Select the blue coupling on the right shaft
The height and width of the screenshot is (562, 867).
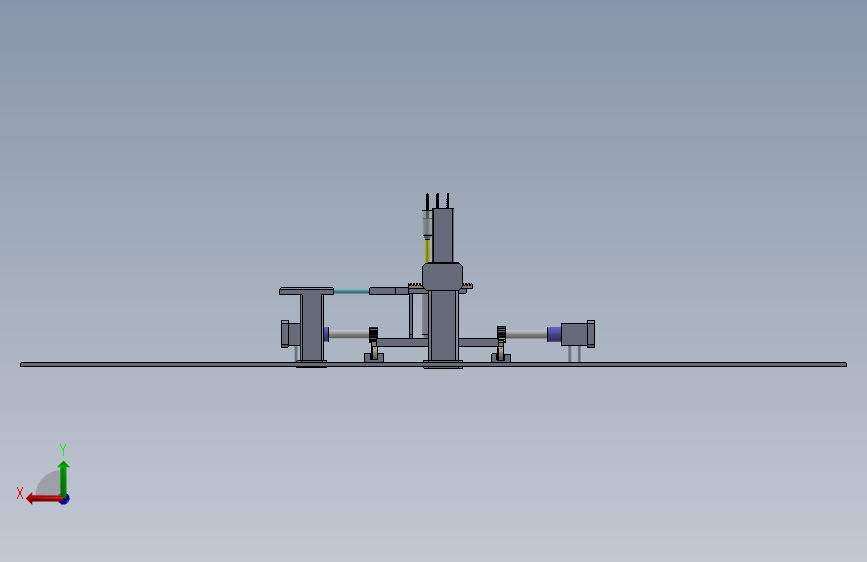(x=554, y=334)
